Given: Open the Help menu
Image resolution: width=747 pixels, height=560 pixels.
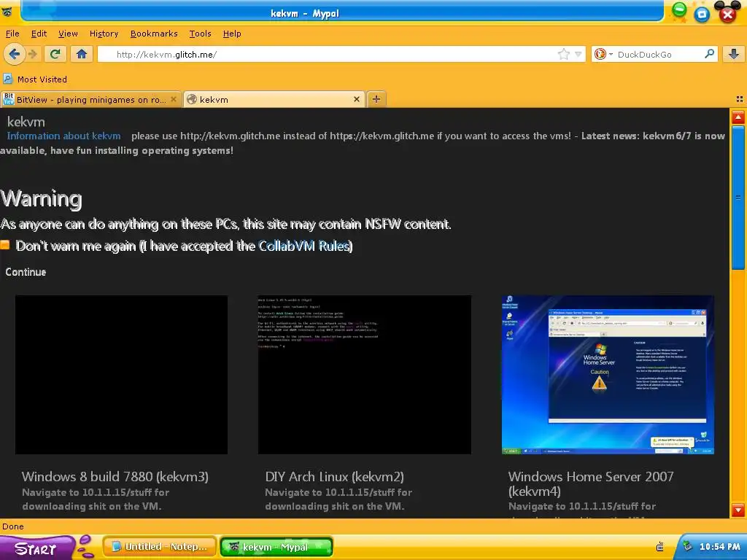Looking at the screenshot, I should coord(232,34).
